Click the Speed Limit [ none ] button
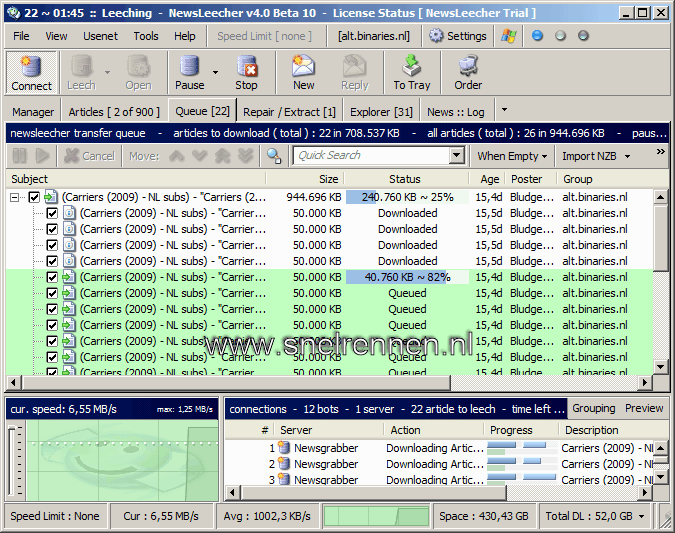The image size is (675, 533). (x=264, y=36)
